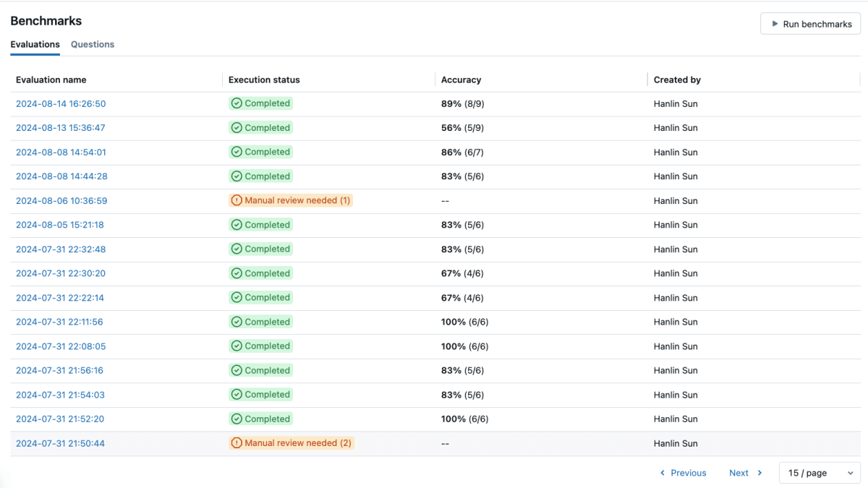Switch to the Questions tab
The width and height of the screenshot is (868, 488).
(93, 44)
